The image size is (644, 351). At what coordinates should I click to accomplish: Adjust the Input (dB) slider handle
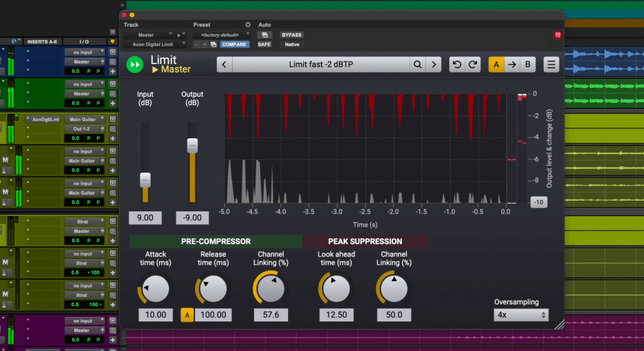[x=145, y=180]
